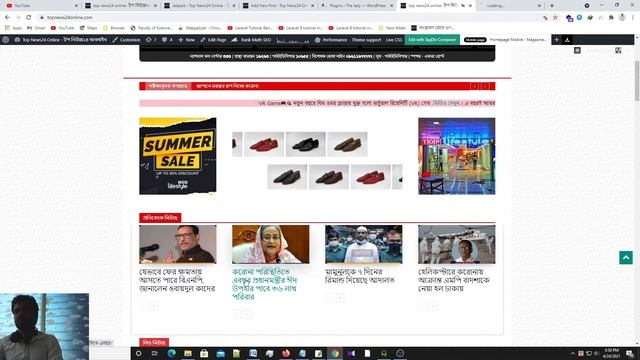Open the lifestyle store banner image
Viewport: 640px width, 360px height.
[456, 156]
